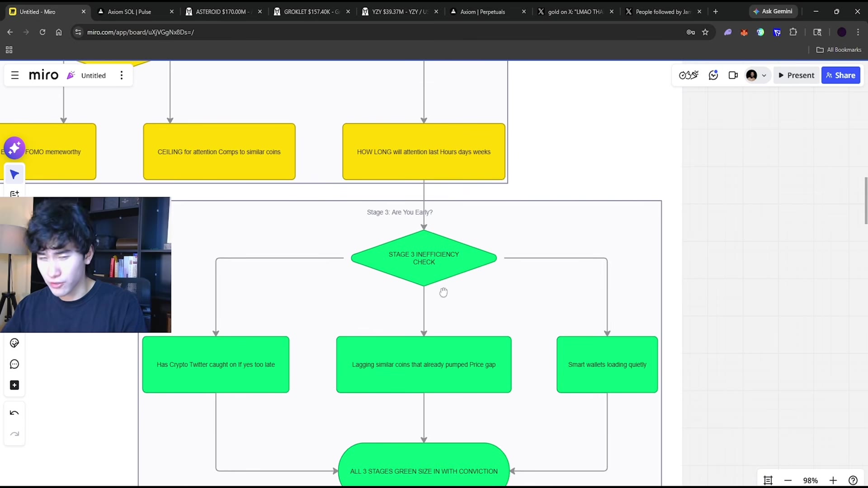This screenshot has height=488, width=868.
Task: Select the Smart wallets loading quietly box
Action: pos(607,365)
